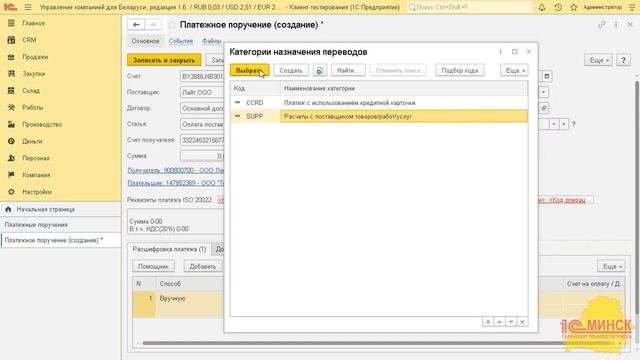Open CRM section

click(29, 40)
